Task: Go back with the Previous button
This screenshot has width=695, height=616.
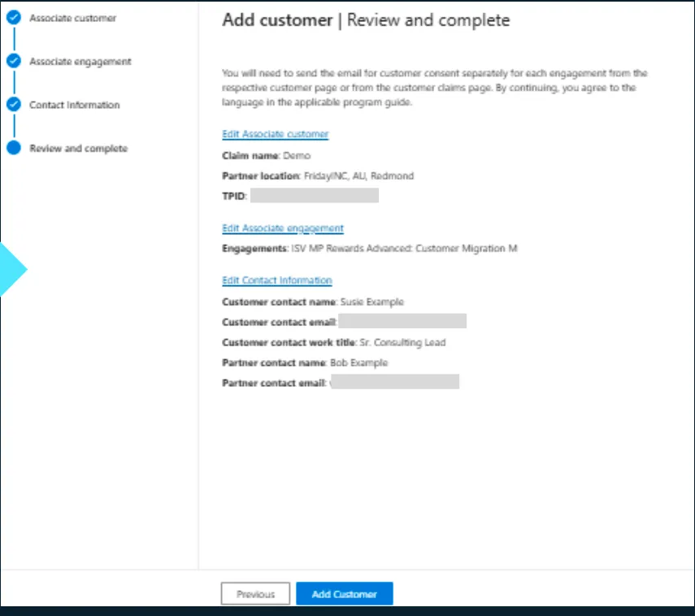Action: pyautogui.click(x=255, y=594)
